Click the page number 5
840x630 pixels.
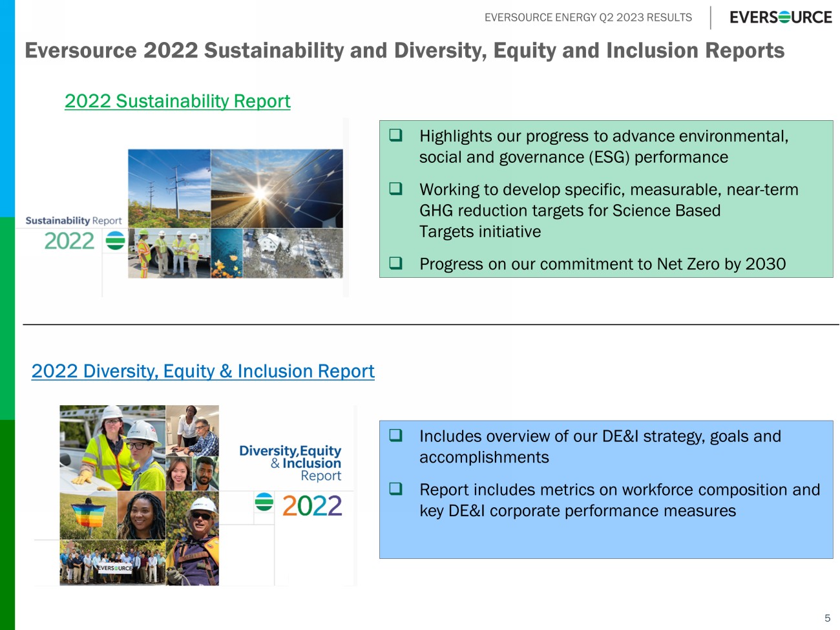pyautogui.click(x=827, y=618)
